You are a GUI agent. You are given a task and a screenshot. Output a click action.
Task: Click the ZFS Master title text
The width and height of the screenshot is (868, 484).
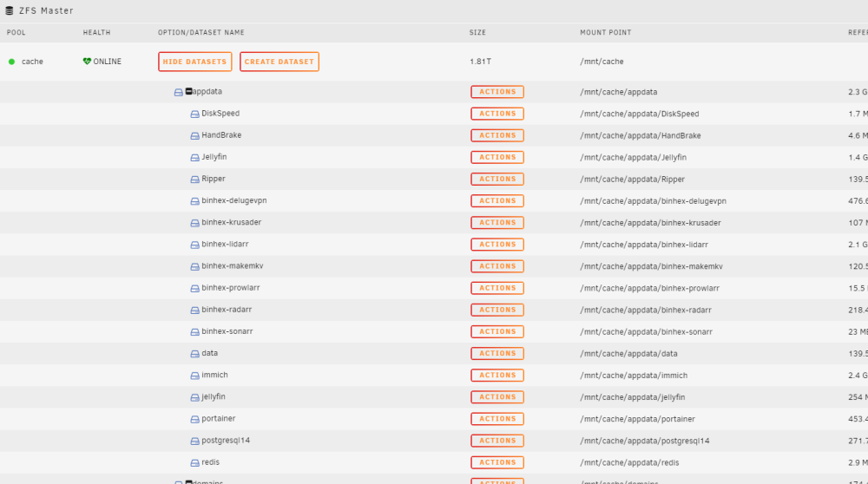pyautogui.click(x=46, y=10)
